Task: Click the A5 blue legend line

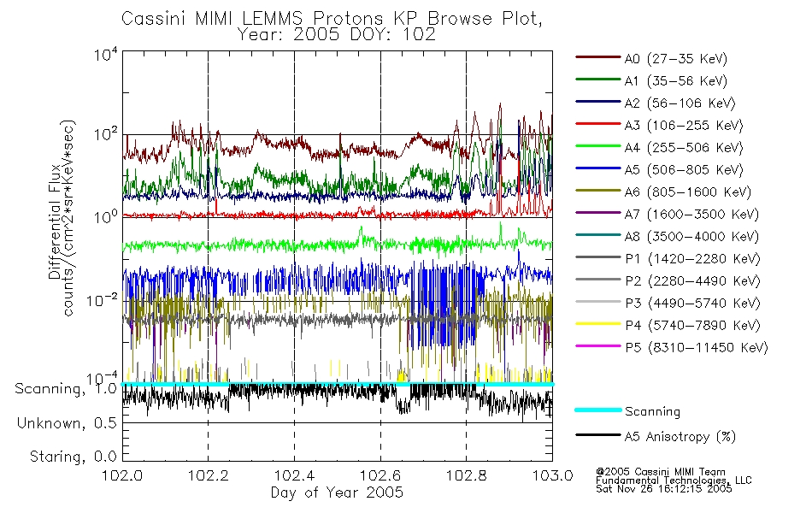Action: (x=598, y=168)
